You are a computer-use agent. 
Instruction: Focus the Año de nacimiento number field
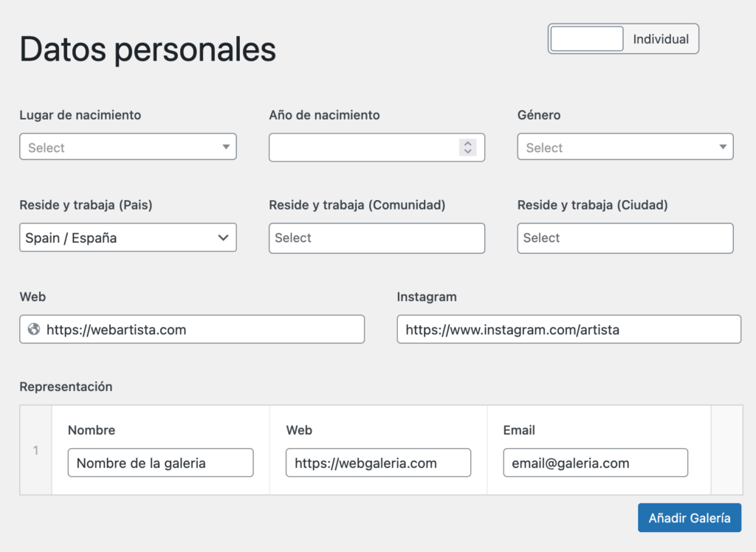pos(363,147)
